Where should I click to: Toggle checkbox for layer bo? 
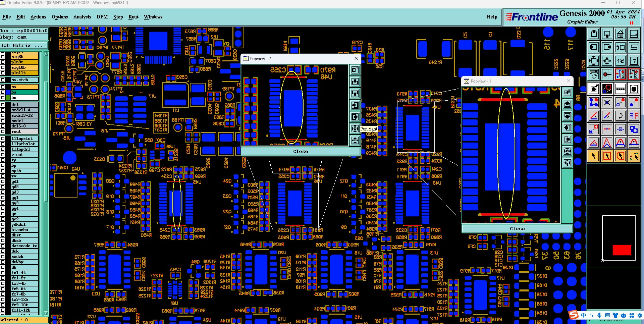3,98
